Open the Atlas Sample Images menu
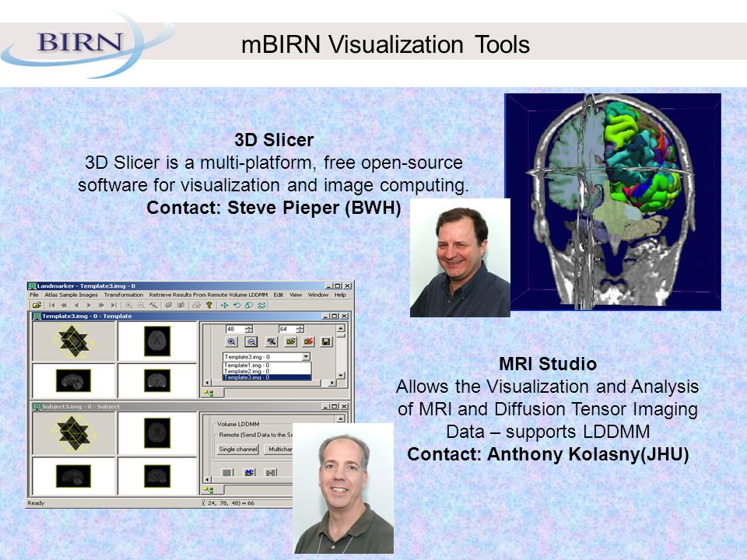Image resolution: width=747 pixels, height=560 pixels. coord(71,295)
